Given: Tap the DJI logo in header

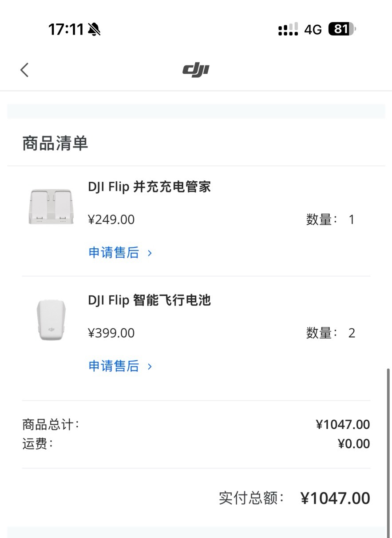Looking at the screenshot, I should click(x=196, y=70).
